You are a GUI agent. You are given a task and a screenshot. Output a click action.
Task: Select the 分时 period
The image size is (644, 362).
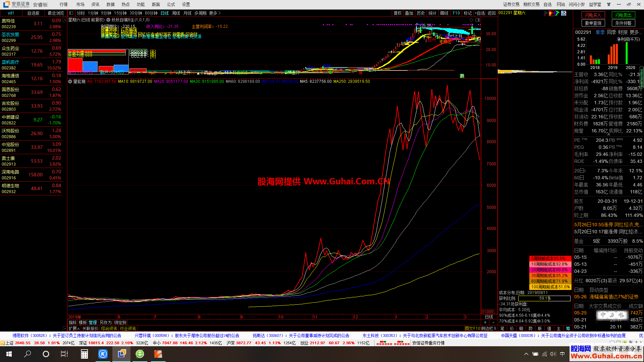pyautogui.click(x=80, y=13)
